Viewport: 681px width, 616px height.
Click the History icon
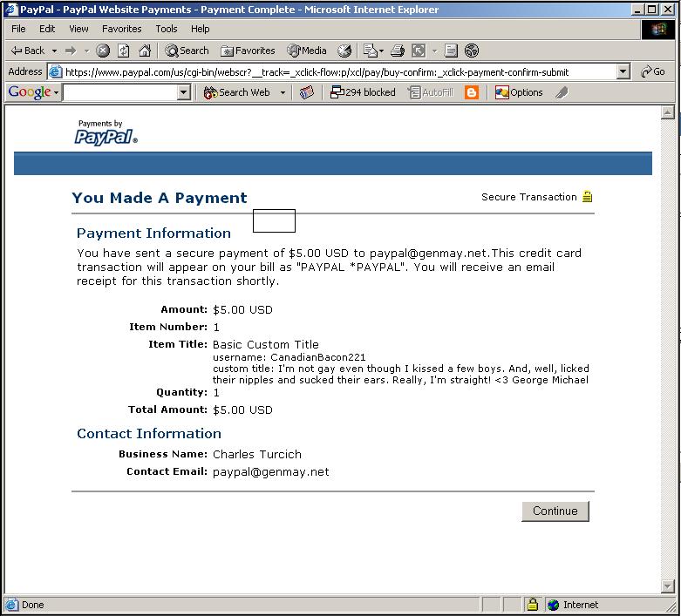(344, 51)
